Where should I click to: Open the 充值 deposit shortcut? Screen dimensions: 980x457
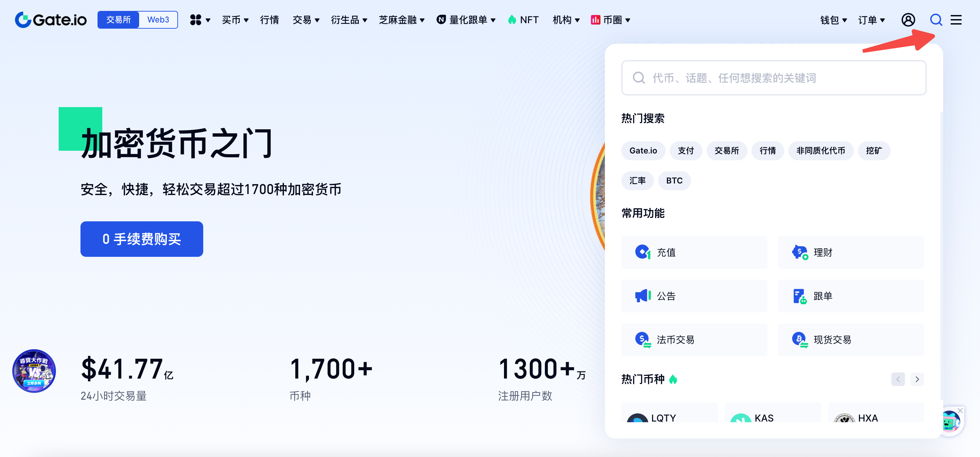[x=694, y=252]
